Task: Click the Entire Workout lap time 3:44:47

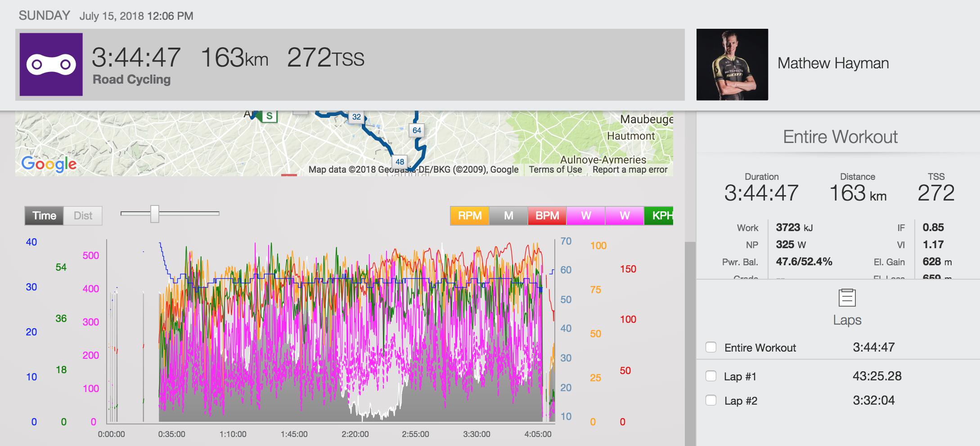Action: click(x=874, y=347)
